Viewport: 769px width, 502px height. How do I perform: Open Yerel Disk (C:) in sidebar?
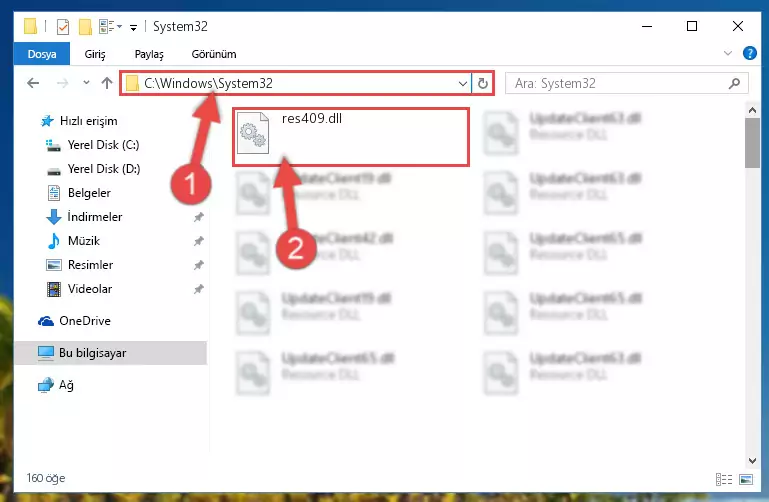(x=103, y=145)
